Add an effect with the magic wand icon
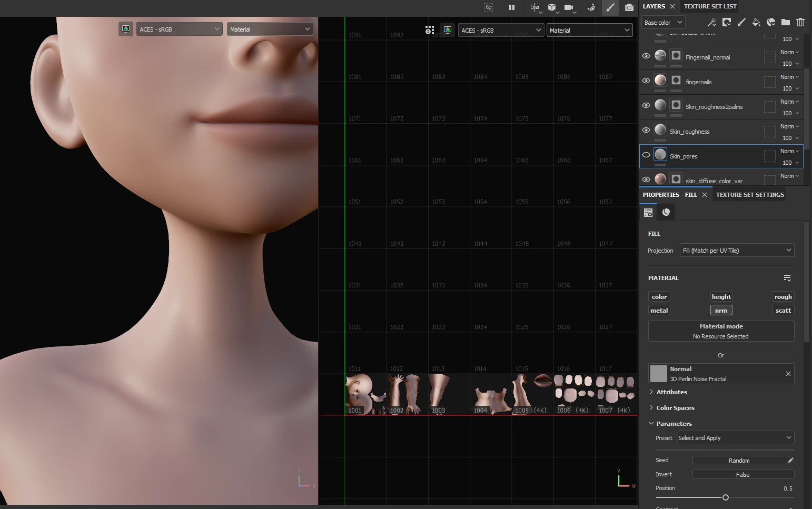Image resolution: width=812 pixels, height=509 pixels. pos(711,22)
